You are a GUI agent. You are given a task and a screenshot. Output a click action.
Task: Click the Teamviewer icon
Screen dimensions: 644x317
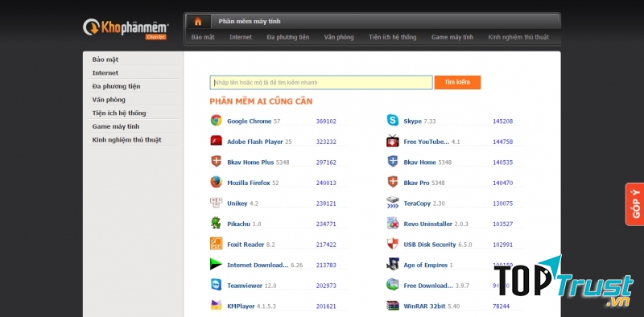(x=216, y=285)
